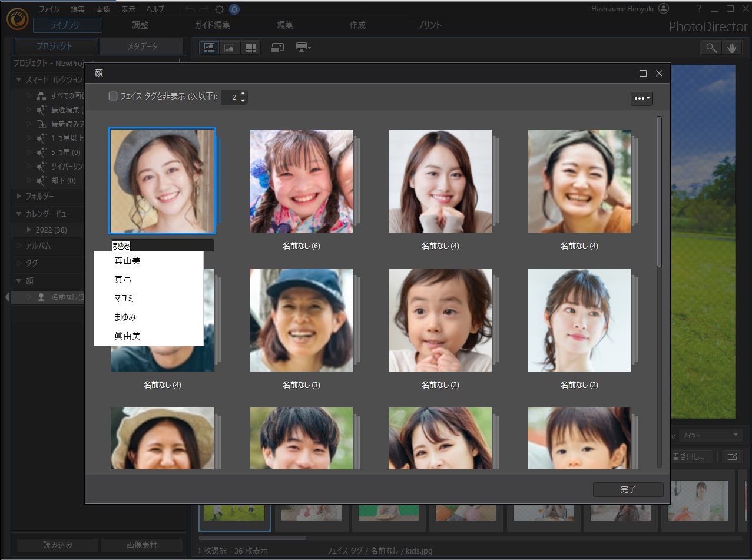
Task: Enable the フェイス タグを非表示 checkbox
Action: (x=113, y=97)
